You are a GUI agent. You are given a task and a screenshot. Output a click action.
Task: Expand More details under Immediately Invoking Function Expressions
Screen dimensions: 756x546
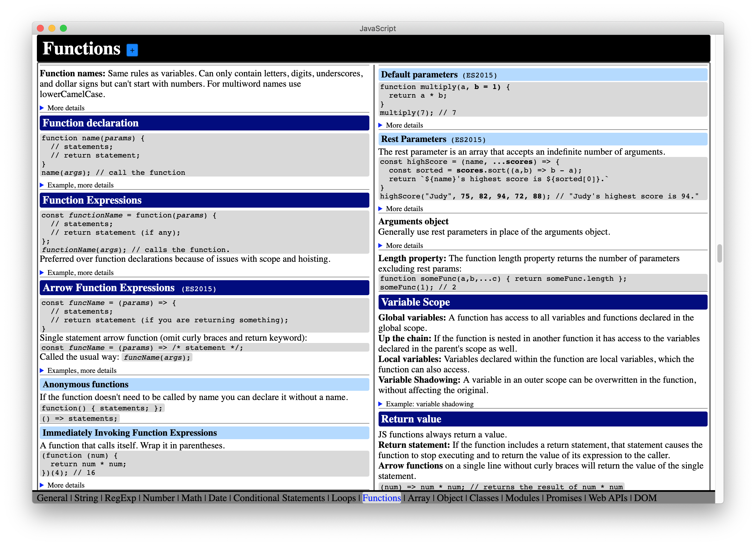point(62,485)
